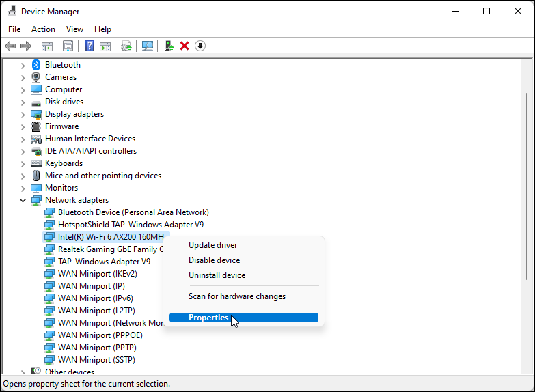The height and width of the screenshot is (392, 535).
Task: Open the View menu
Action: pyautogui.click(x=74, y=29)
